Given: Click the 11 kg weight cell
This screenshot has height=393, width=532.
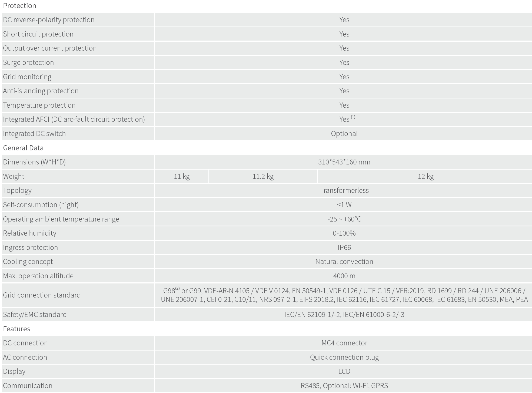Looking at the screenshot, I should [182, 176].
